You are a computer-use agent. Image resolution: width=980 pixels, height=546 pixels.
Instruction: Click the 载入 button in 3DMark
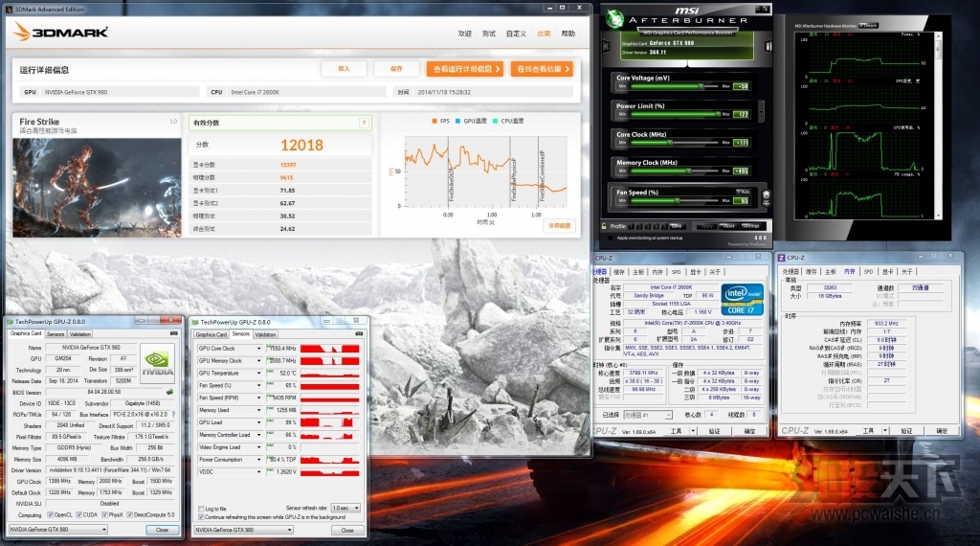[x=344, y=69]
